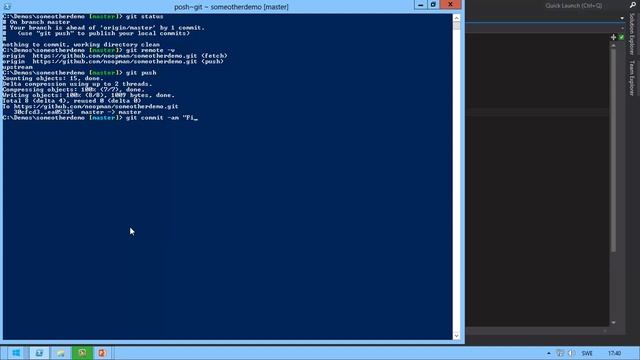The height and width of the screenshot is (360, 640).
Task: Click the Visual Studio vertical scrollbar thumb
Action: (x=613, y=150)
